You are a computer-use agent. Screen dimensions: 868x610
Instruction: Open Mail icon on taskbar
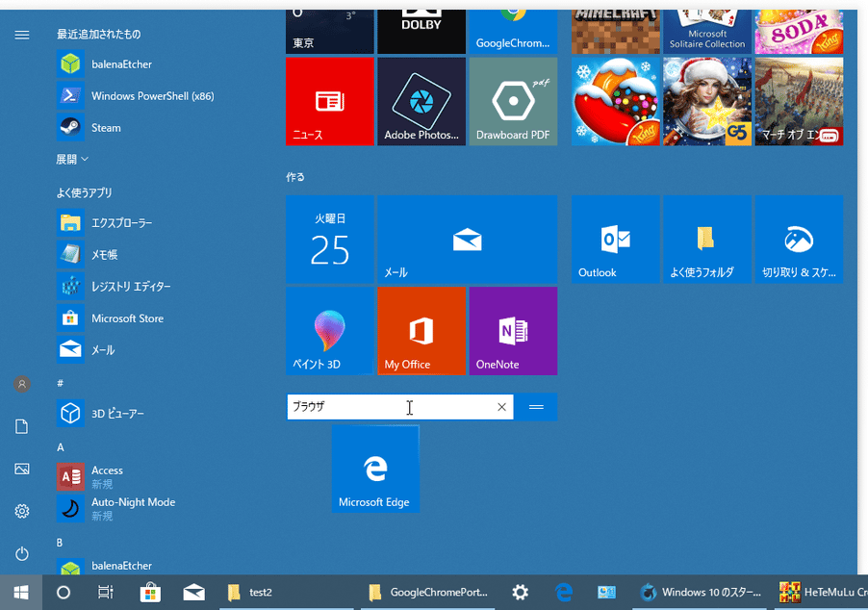click(193, 593)
